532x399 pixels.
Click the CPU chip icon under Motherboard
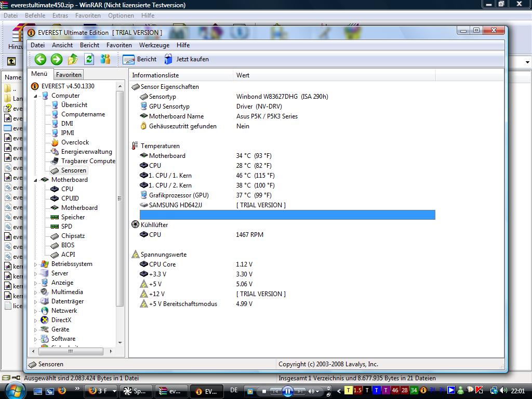click(x=55, y=189)
